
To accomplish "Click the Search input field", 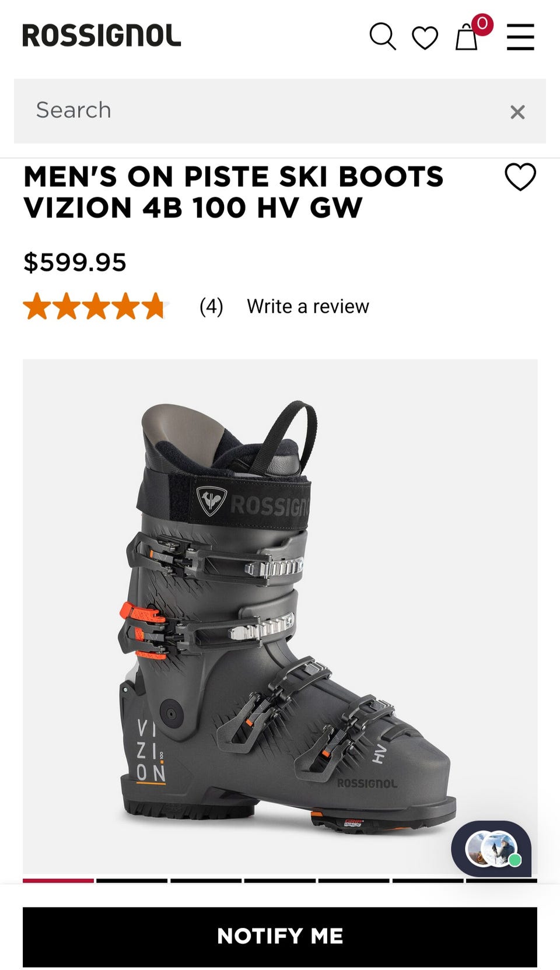I will [280, 111].
